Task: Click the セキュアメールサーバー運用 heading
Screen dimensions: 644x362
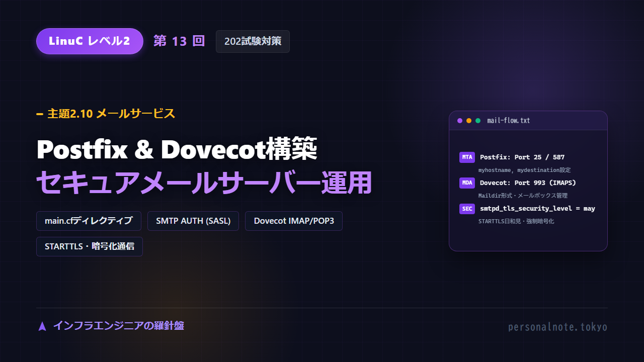Action: [204, 183]
